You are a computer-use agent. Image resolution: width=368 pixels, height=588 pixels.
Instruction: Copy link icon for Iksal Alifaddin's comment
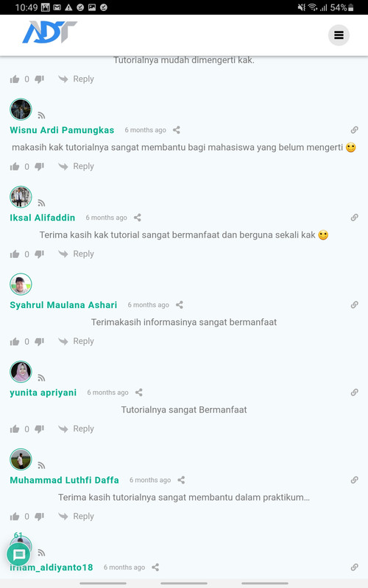point(354,218)
